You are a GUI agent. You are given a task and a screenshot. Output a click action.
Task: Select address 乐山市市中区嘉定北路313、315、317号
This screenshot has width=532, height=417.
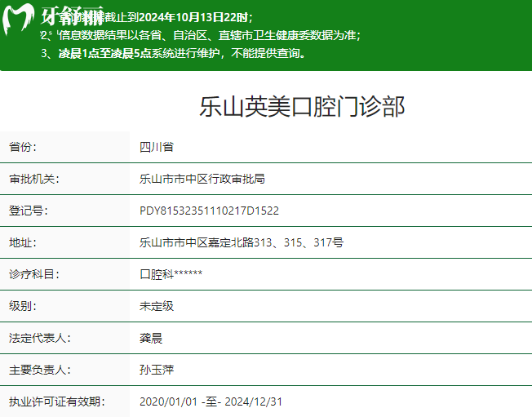click(x=242, y=242)
